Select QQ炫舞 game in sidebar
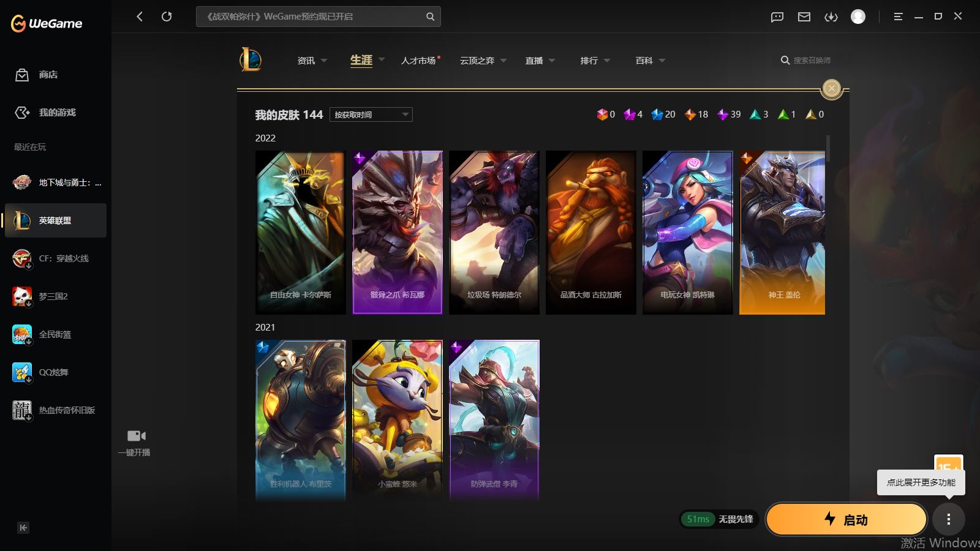Viewport: 980px width, 551px height. [56, 372]
